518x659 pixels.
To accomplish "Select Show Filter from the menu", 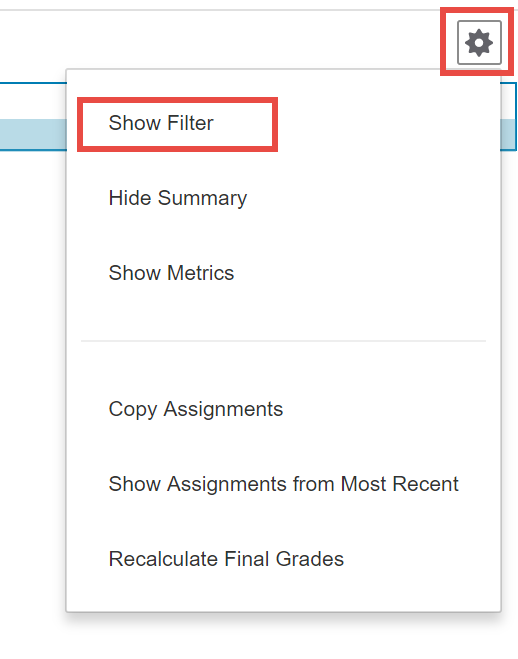I will (161, 123).
